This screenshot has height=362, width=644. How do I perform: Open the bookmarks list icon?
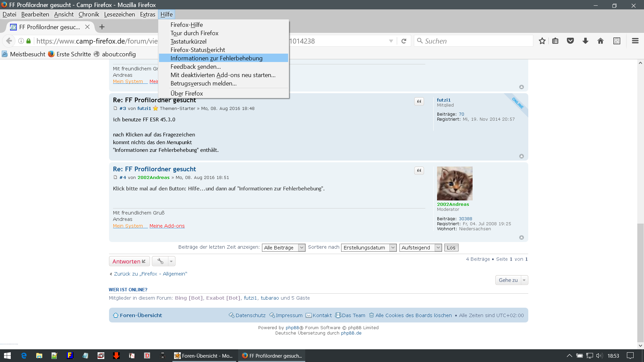(555, 41)
